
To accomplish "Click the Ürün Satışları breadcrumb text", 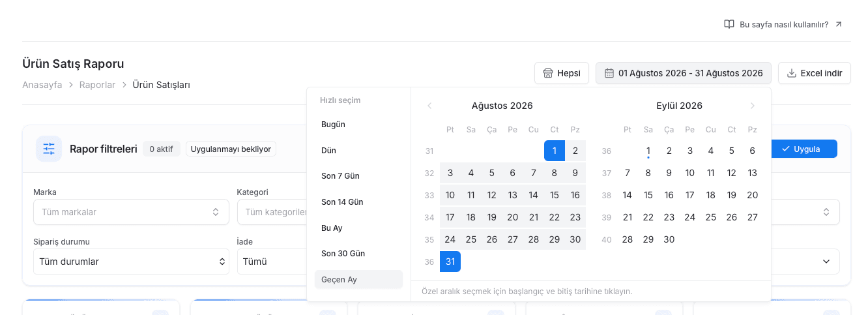I will point(162,85).
